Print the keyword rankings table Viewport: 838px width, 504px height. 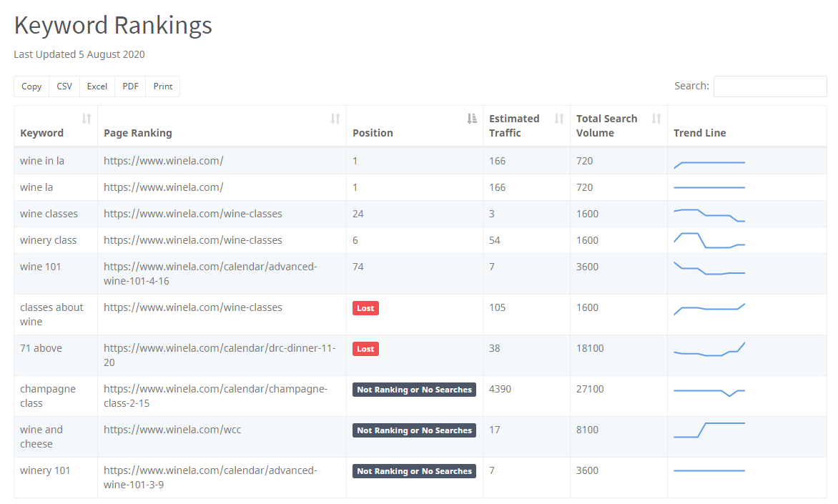point(163,87)
